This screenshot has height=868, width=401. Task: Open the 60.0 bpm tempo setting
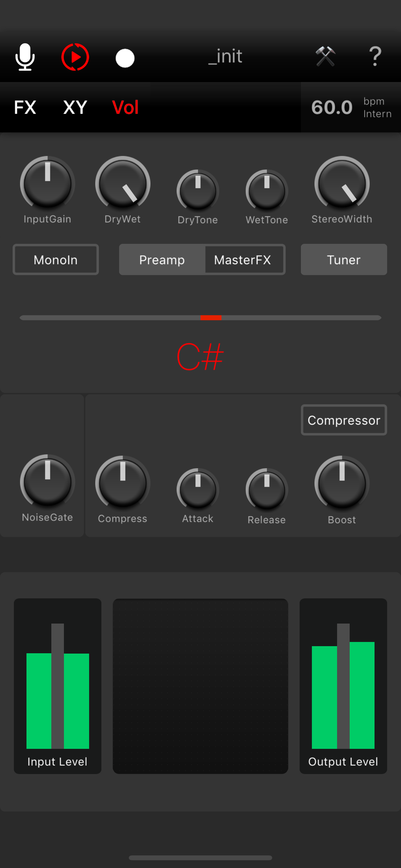pos(351,107)
